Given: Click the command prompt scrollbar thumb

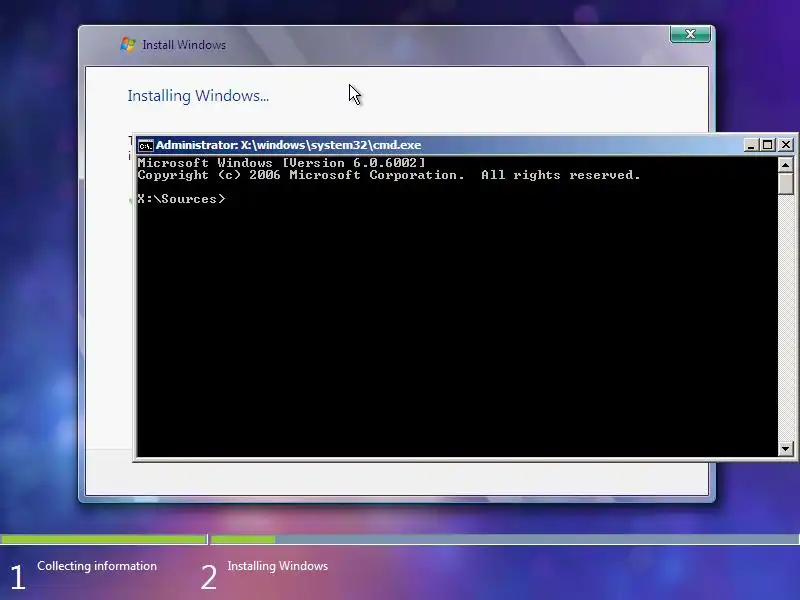Looking at the screenshot, I should point(786,183).
